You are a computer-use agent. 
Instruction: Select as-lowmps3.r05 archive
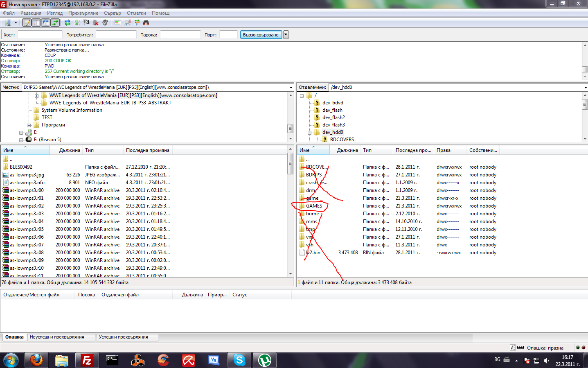[x=27, y=229]
